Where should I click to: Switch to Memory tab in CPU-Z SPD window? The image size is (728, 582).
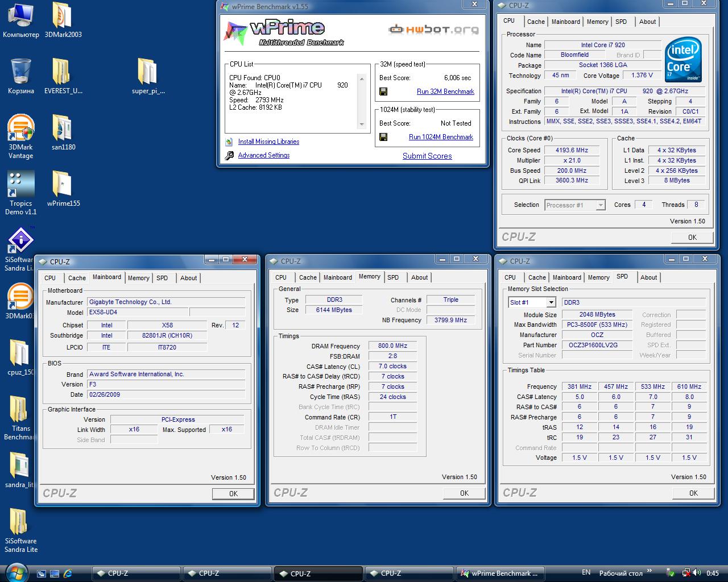point(598,277)
